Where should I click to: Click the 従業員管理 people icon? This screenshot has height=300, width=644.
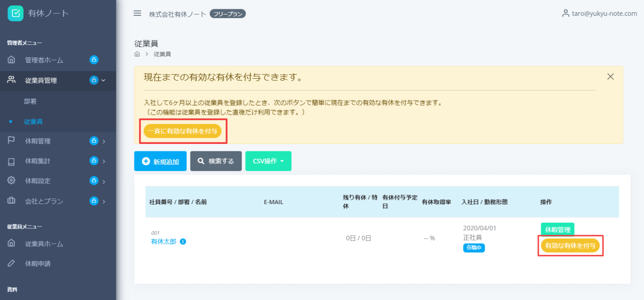pos(11,80)
